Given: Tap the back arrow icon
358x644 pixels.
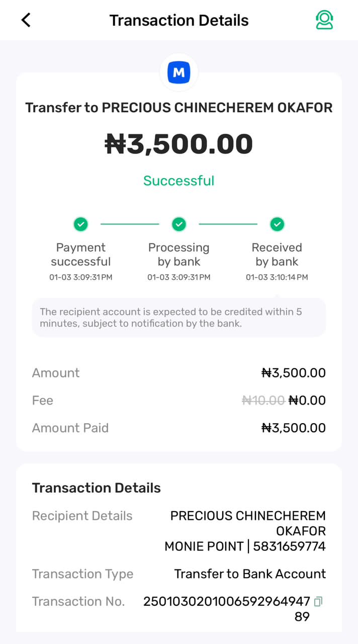Looking at the screenshot, I should 26,20.
